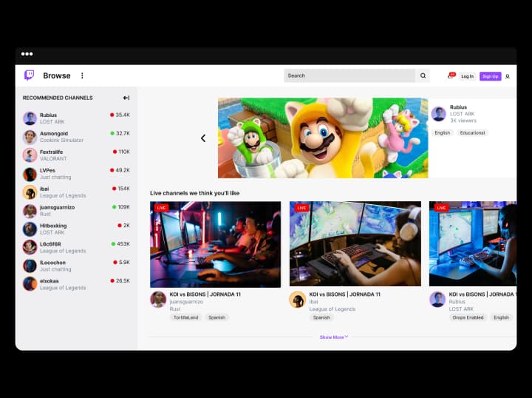Click Rubius avatar under third stream card
The image size is (532, 398).
[437, 300]
